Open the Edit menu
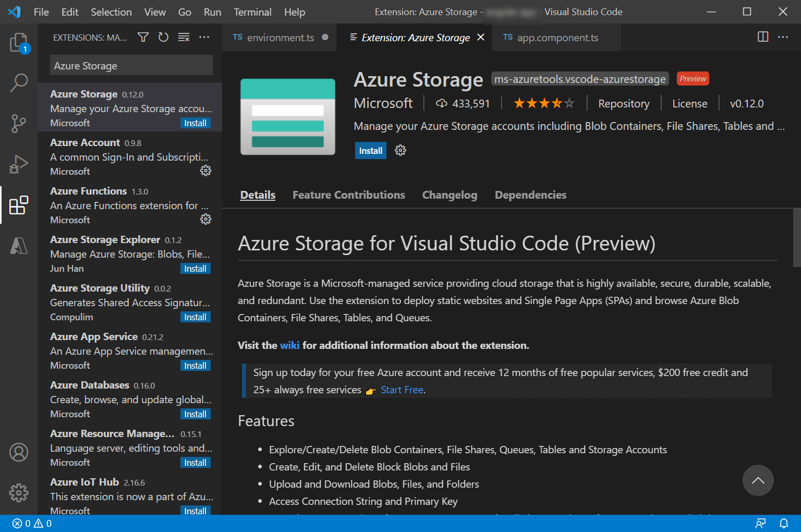 pyautogui.click(x=70, y=11)
